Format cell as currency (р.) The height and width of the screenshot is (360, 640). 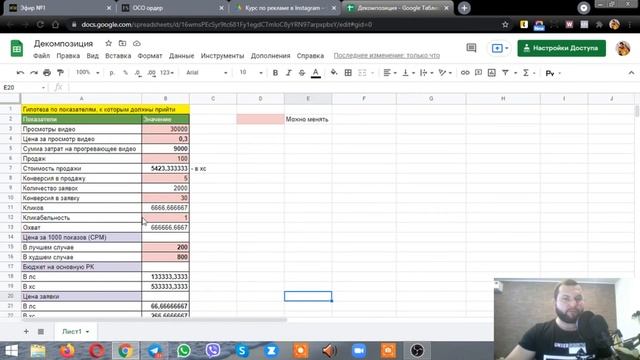(112, 73)
